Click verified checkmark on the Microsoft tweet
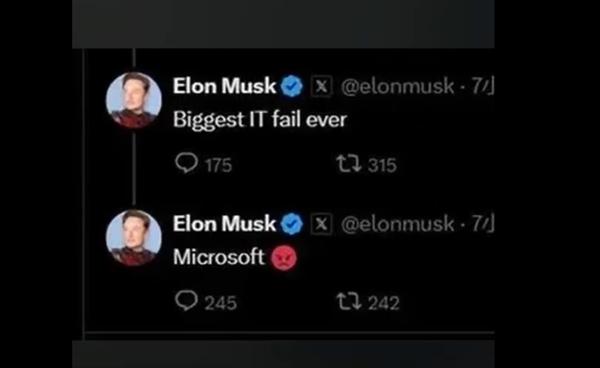The height and width of the screenshot is (368, 600). click(x=292, y=224)
